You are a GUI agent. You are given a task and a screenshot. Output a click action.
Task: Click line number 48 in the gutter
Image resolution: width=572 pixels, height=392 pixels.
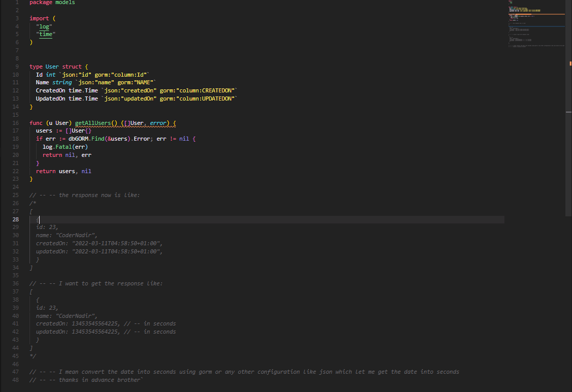(17, 380)
